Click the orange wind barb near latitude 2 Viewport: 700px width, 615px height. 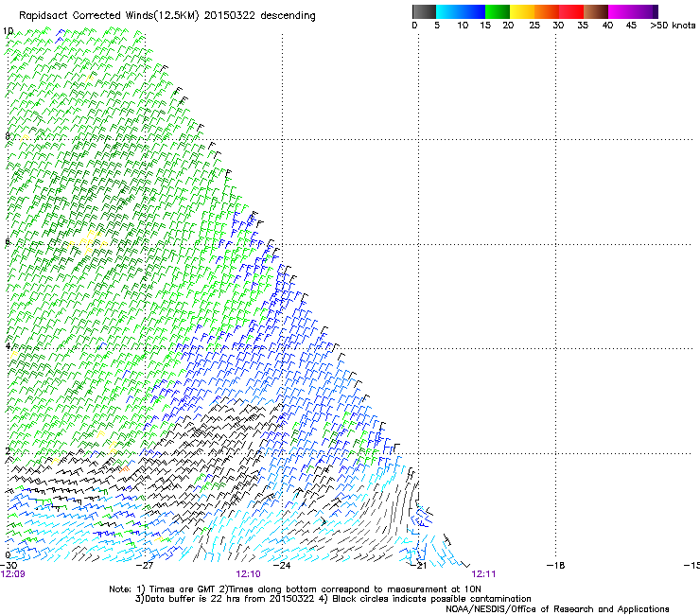[124, 469]
